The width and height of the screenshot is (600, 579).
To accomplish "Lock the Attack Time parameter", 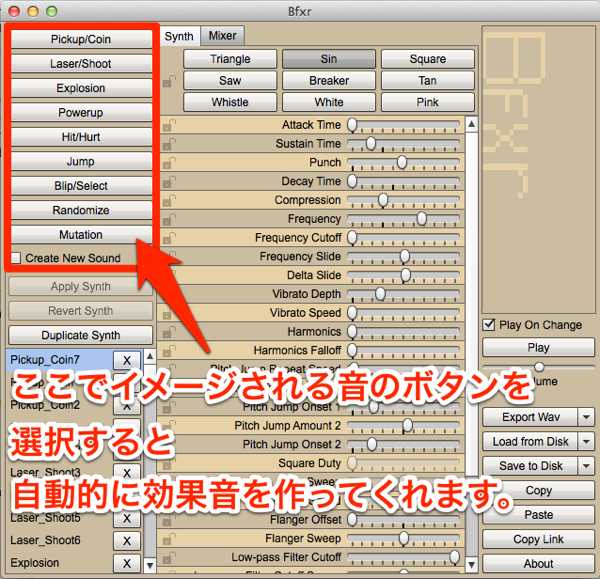I will point(169,125).
